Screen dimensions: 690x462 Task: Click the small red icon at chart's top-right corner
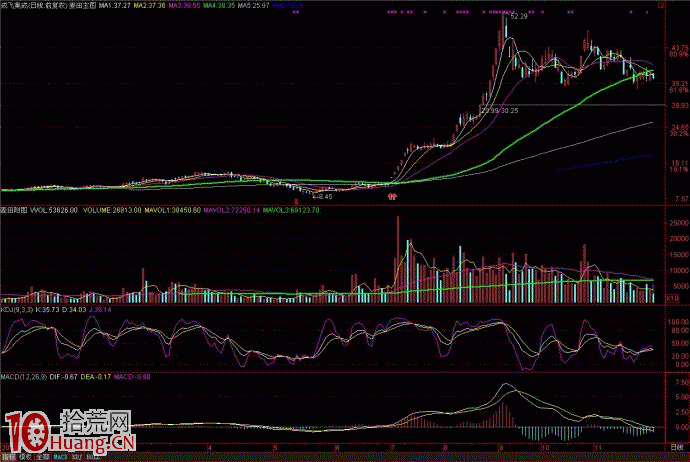(x=662, y=5)
